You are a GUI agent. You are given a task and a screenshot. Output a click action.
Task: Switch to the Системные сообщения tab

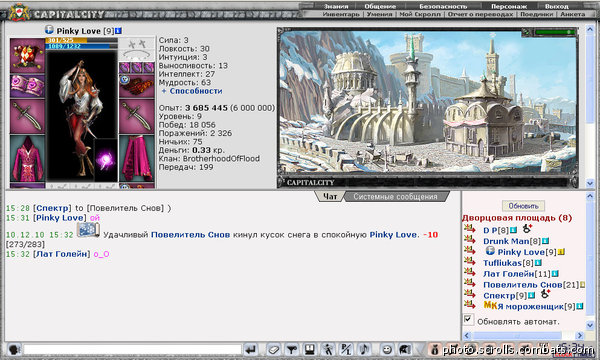click(395, 197)
